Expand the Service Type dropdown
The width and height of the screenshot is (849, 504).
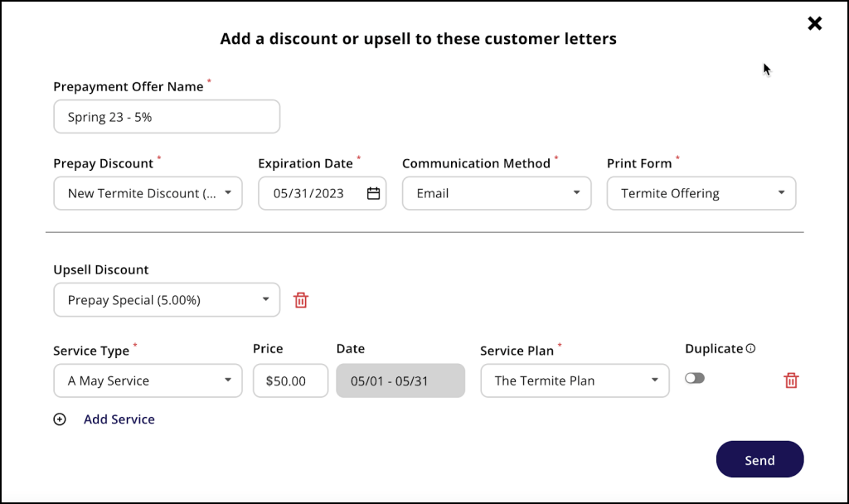click(x=148, y=380)
